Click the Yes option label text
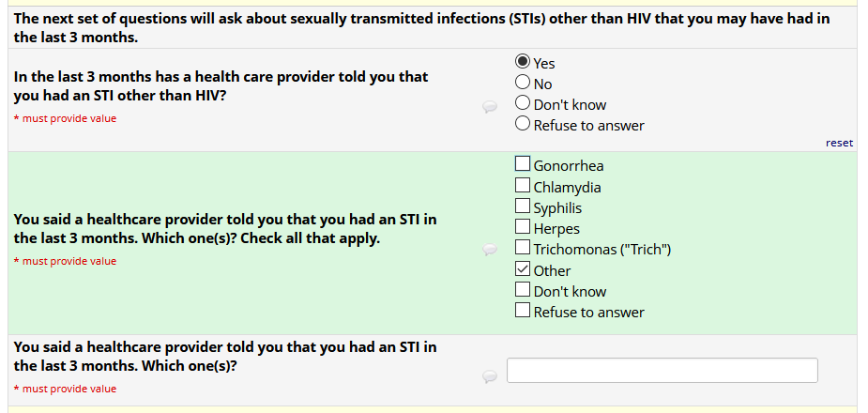 pyautogui.click(x=544, y=63)
